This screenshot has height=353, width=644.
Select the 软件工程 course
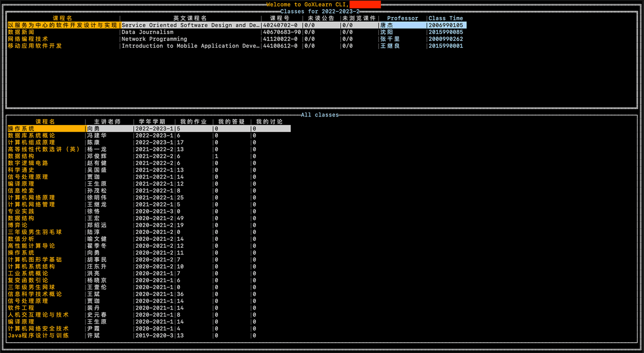(x=21, y=308)
